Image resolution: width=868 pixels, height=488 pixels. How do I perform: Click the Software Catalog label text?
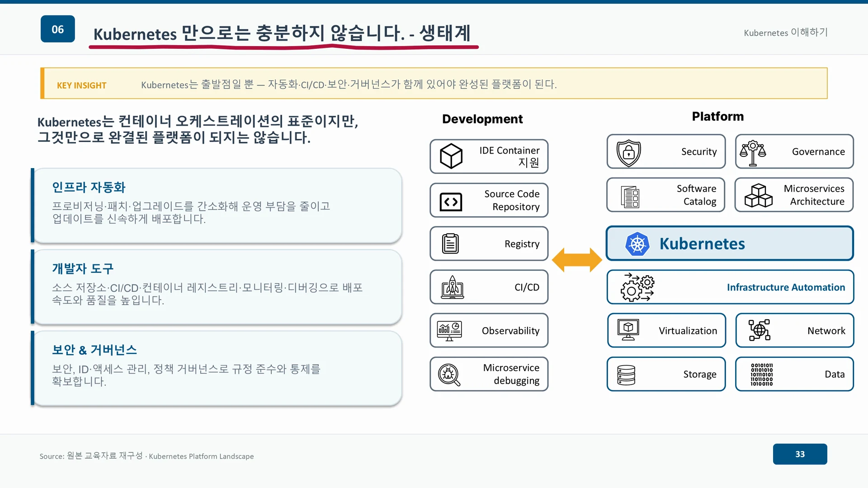coord(696,195)
